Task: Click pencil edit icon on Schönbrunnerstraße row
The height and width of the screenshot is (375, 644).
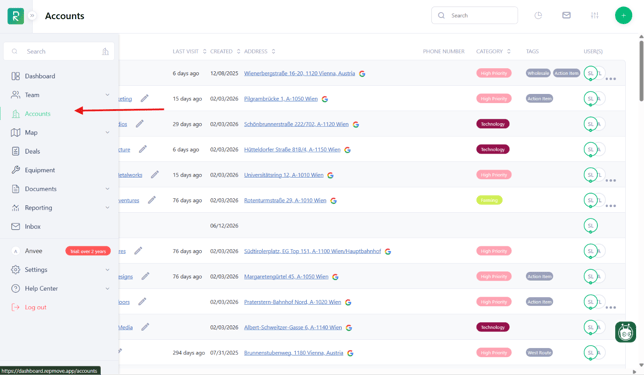Action: point(140,124)
